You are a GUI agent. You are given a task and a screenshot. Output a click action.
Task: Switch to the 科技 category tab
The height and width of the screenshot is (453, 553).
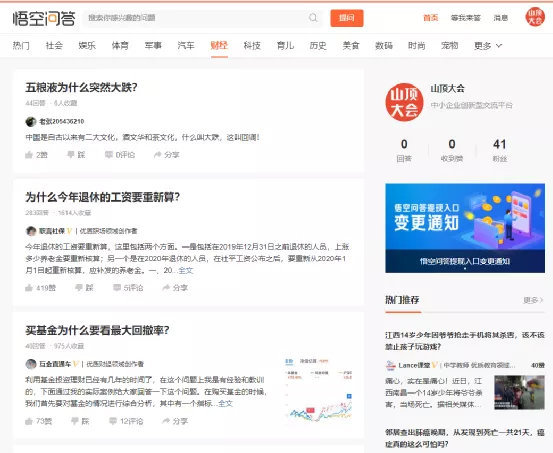point(252,46)
